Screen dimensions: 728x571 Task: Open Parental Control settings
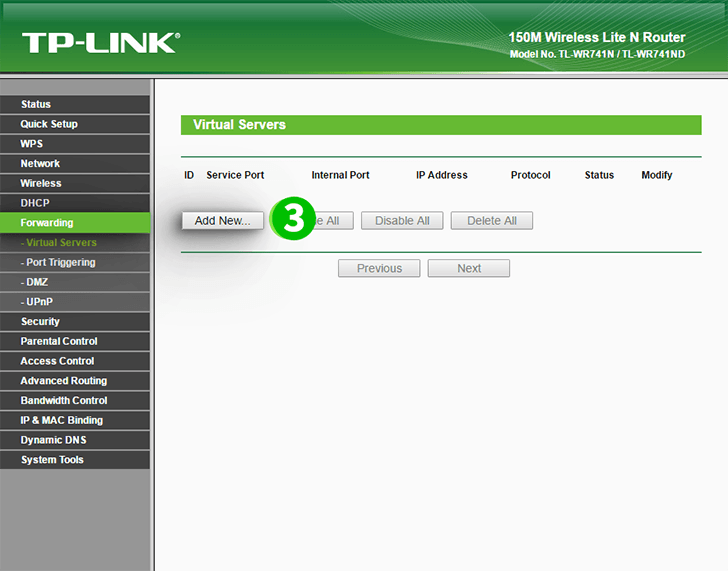(75, 341)
